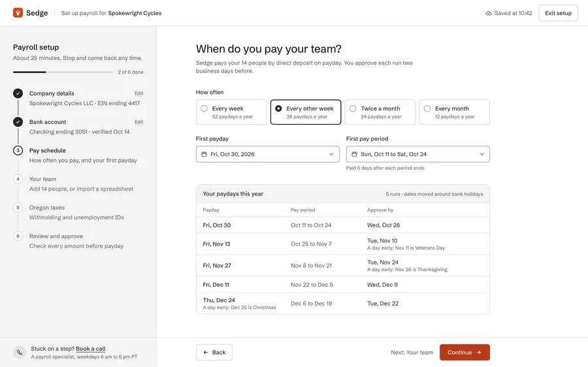
Task: Click the Bank account completed checkmark icon
Action: 18,122
